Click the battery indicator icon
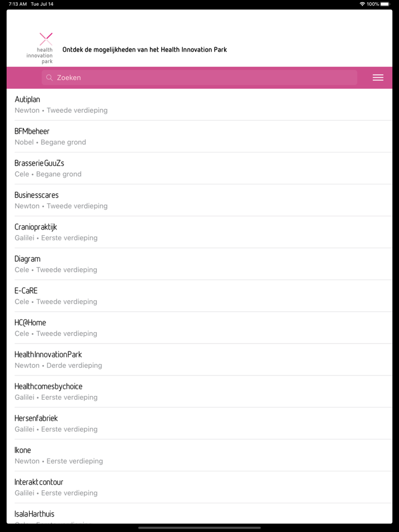 pyautogui.click(x=385, y=4)
